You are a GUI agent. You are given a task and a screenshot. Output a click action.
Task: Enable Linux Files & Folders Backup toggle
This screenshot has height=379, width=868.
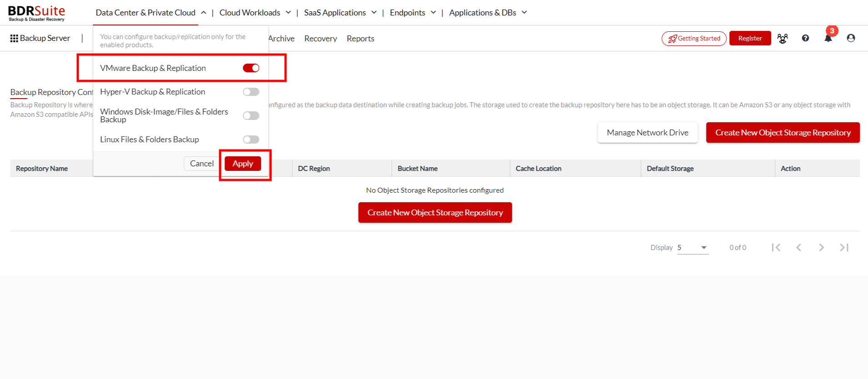coord(251,140)
